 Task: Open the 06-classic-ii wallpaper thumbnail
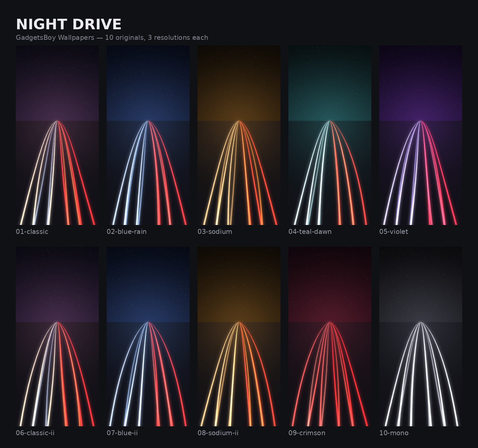[x=57, y=336]
